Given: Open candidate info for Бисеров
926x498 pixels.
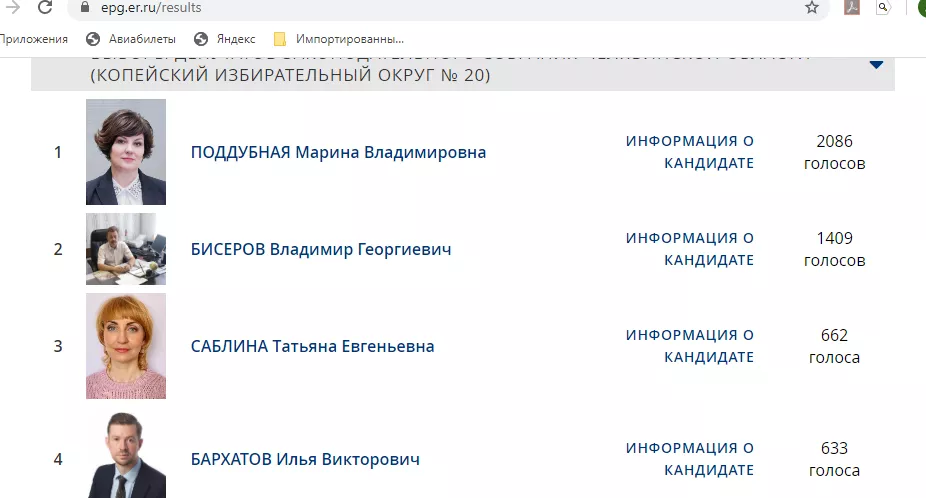Looking at the screenshot, I should click(690, 249).
